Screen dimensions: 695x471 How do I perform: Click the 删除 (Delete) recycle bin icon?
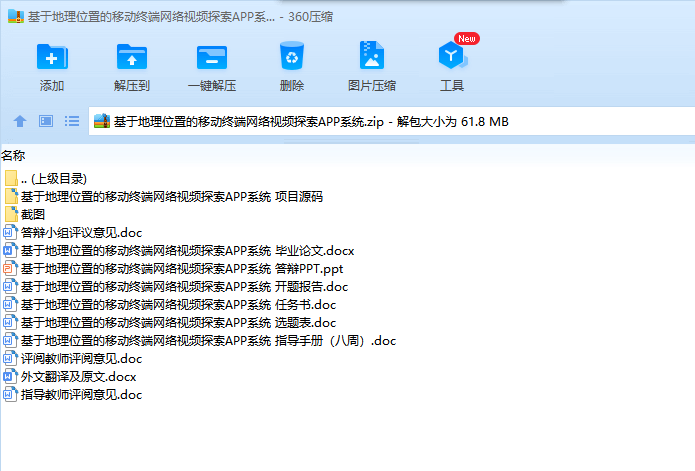tap(292, 56)
